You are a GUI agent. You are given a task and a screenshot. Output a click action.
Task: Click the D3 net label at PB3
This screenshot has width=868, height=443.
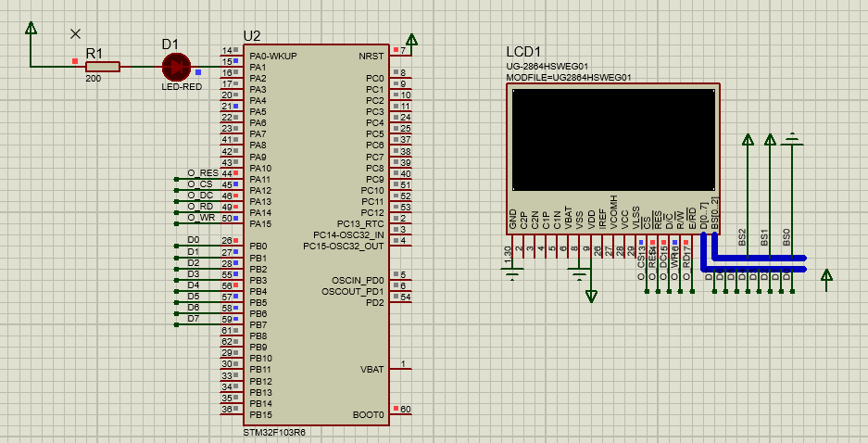[x=194, y=274]
